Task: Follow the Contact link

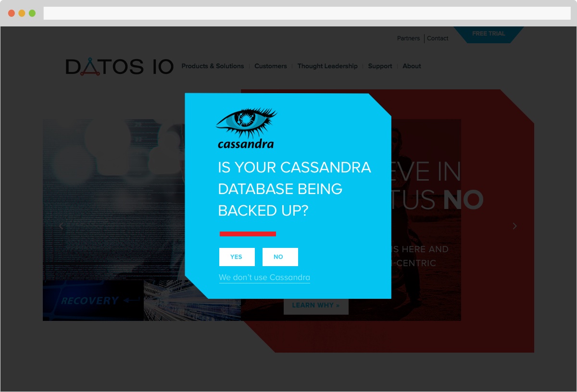Action: [438, 38]
